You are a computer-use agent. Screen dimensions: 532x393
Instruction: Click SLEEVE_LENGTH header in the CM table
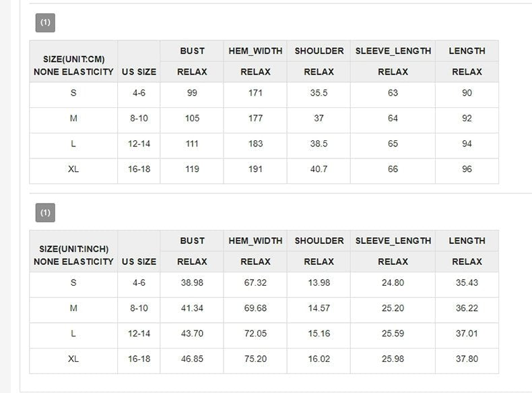(393, 51)
